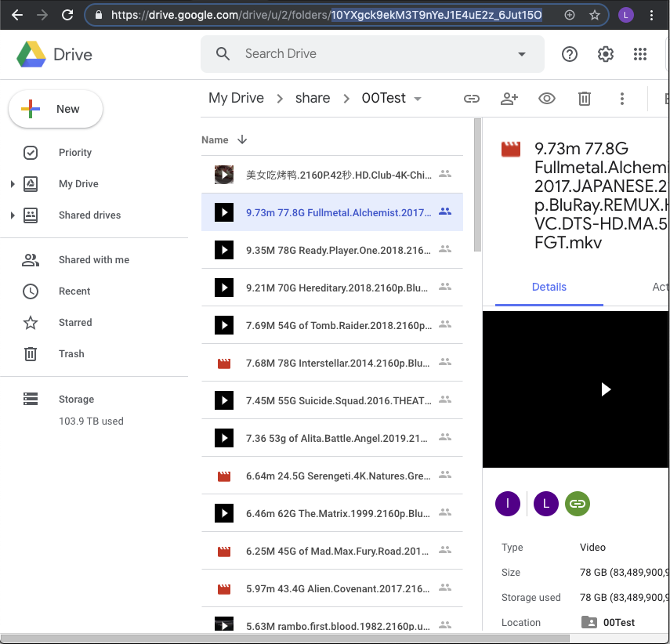Open More actions three-dot menu
Screen dimensions: 670x644
coord(622,99)
